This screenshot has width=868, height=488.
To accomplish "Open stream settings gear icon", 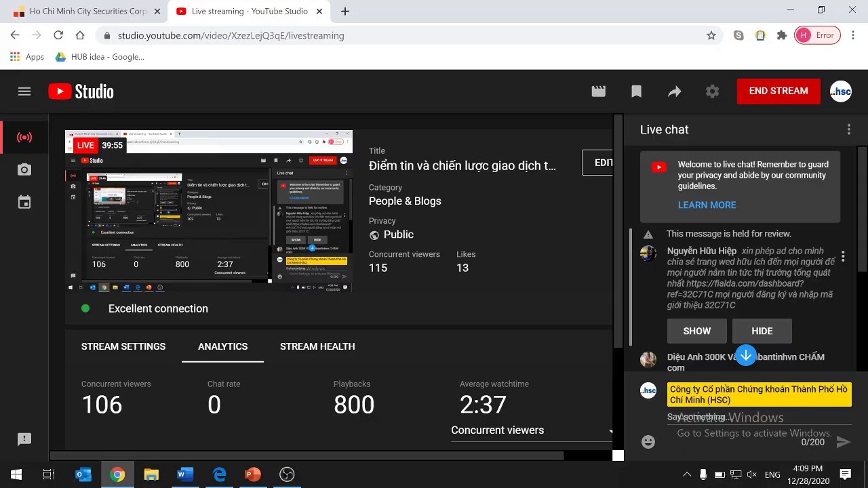I will pyautogui.click(x=712, y=91).
